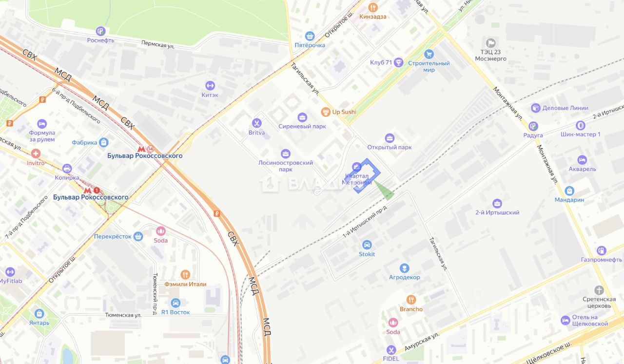Select the Stokit car service icon
The width and height of the screenshot is (624, 364).
(367, 245)
